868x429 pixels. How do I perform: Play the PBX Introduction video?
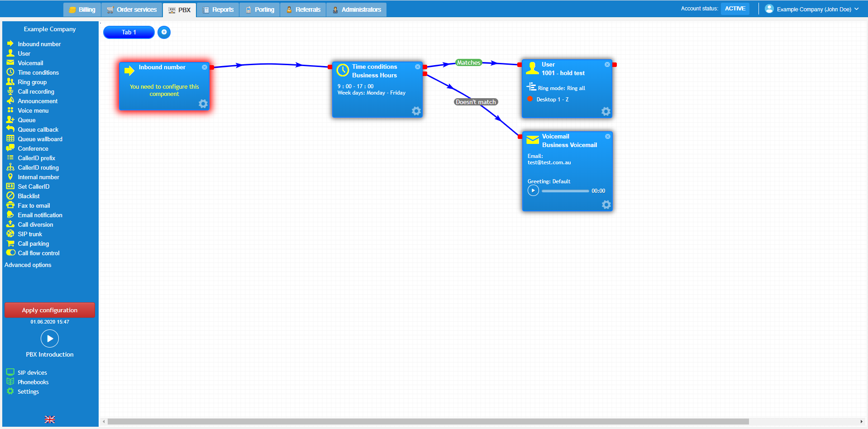pyautogui.click(x=49, y=338)
